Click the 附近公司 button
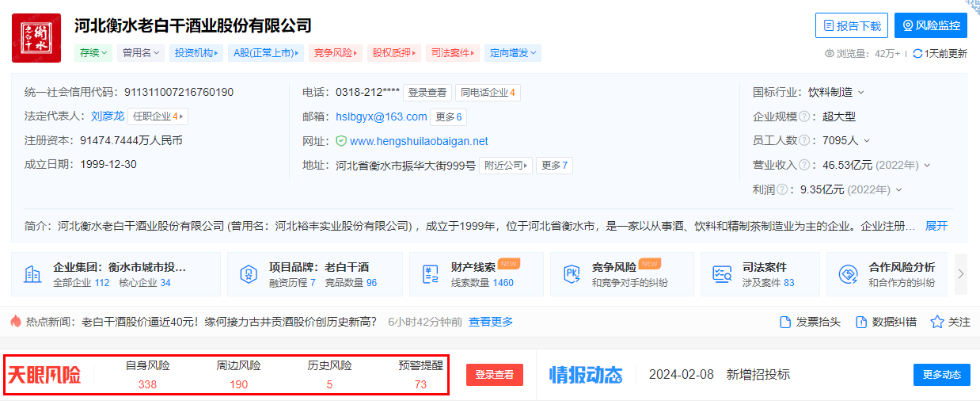 (x=505, y=166)
